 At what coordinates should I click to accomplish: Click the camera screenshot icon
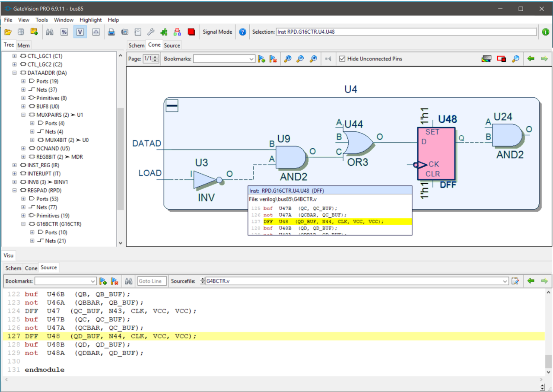coord(124,32)
